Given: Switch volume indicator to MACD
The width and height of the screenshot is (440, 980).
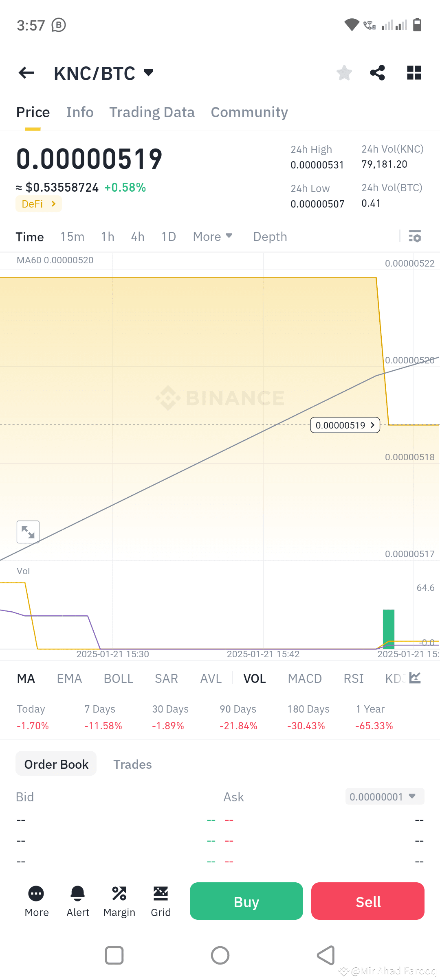Looking at the screenshot, I should (304, 678).
